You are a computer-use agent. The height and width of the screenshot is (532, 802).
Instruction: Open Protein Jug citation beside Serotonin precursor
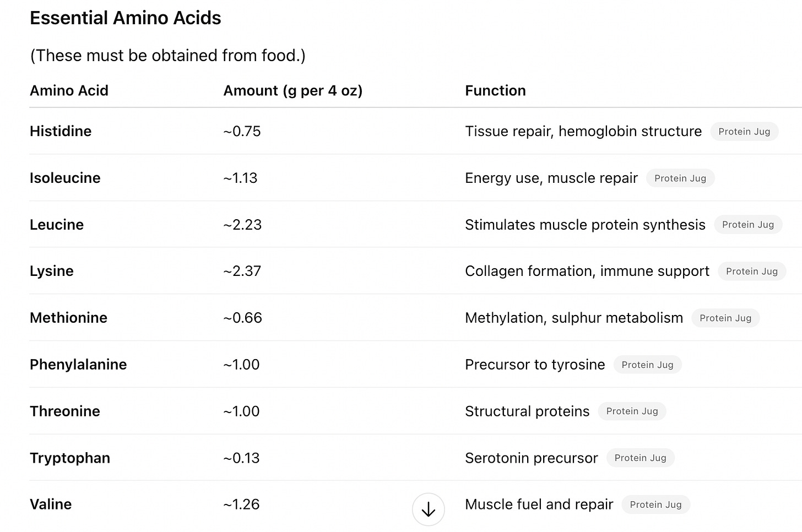click(640, 458)
